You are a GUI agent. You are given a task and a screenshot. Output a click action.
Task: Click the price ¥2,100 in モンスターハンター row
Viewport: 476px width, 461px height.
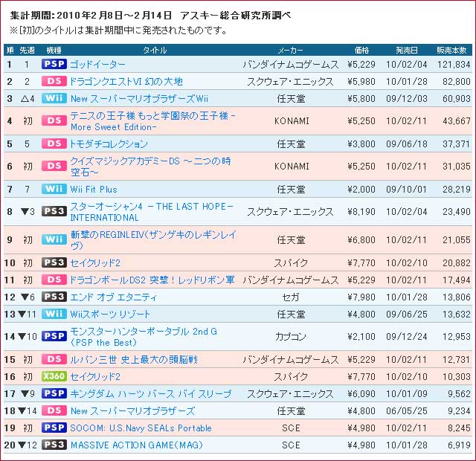click(361, 337)
